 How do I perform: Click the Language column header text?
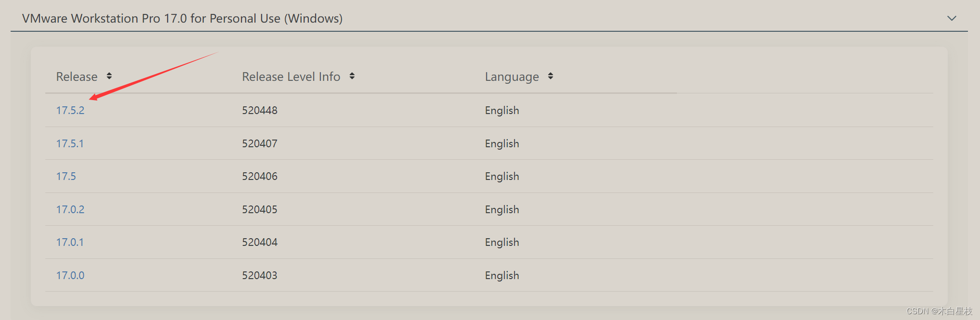point(512,77)
